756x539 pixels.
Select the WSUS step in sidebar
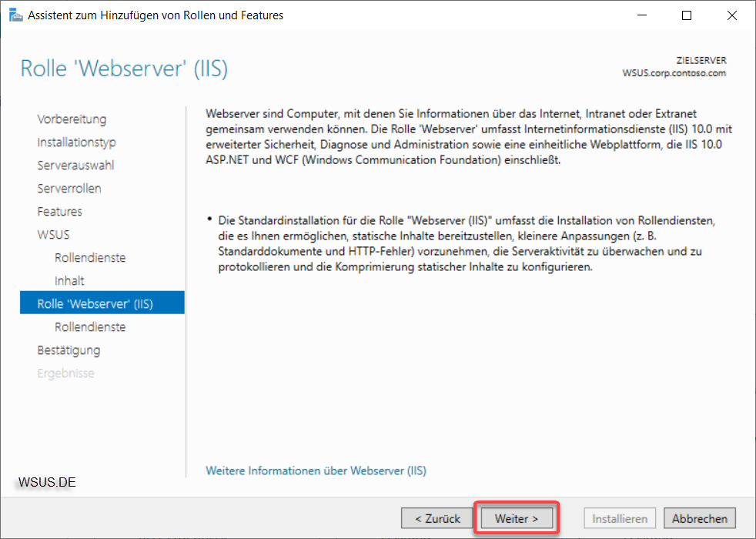pyautogui.click(x=54, y=235)
